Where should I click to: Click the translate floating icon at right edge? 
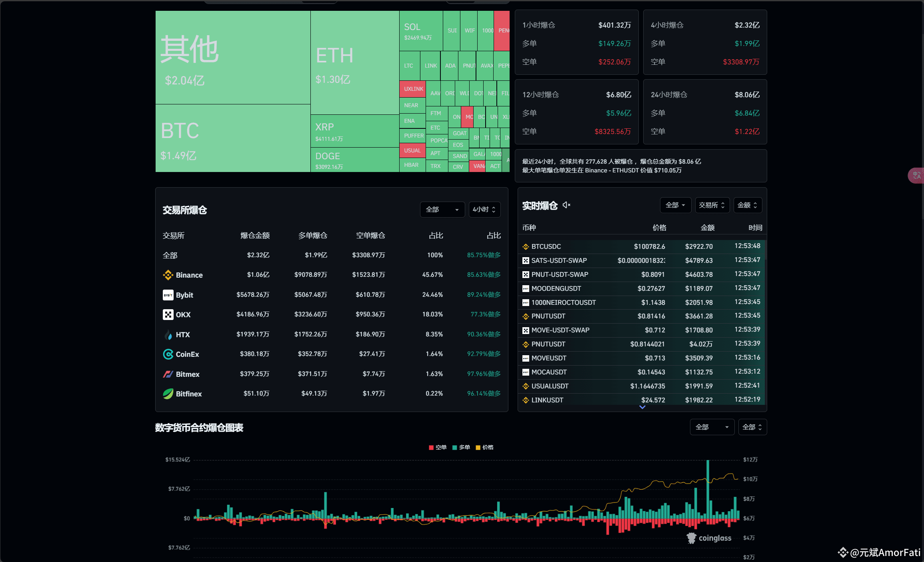tap(916, 175)
